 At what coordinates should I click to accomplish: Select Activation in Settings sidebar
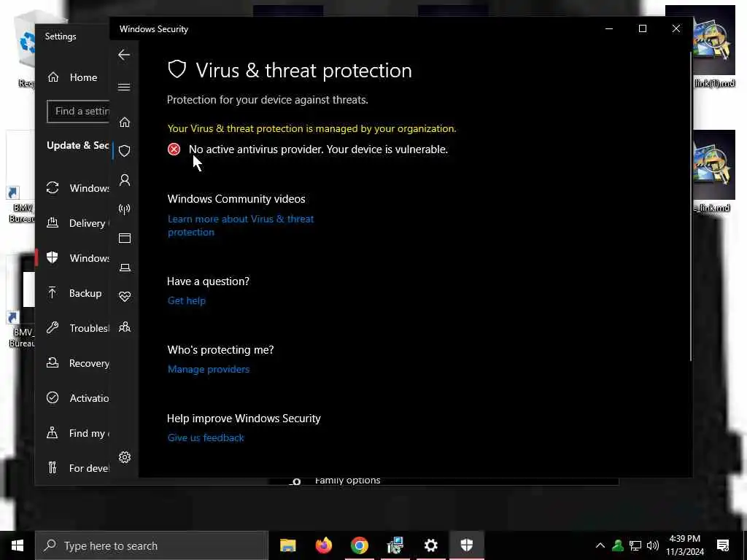(74, 398)
